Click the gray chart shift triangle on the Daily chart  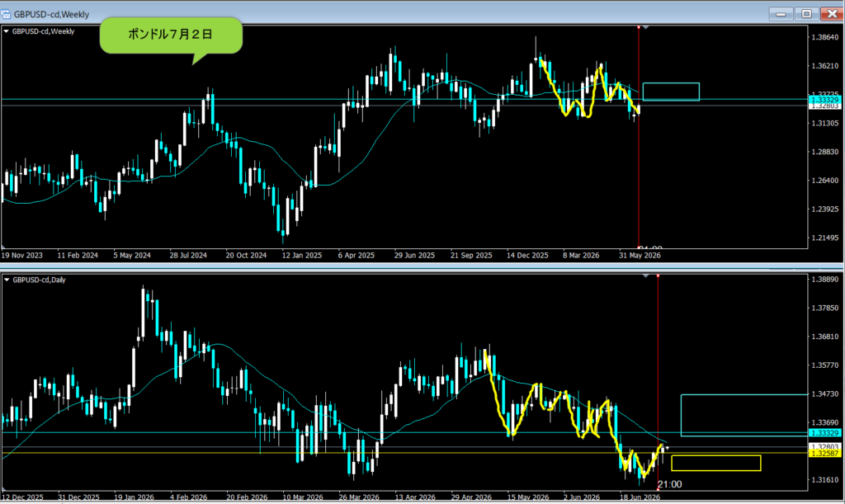[x=645, y=276]
